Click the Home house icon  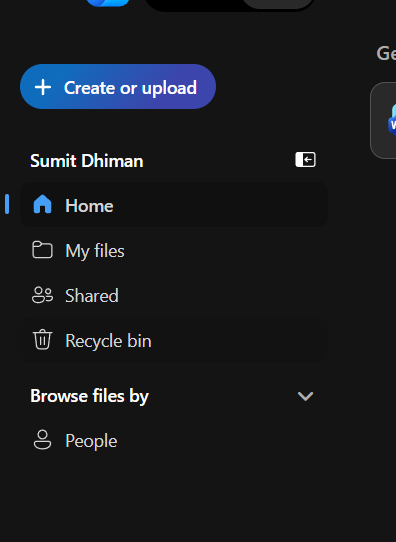43,204
